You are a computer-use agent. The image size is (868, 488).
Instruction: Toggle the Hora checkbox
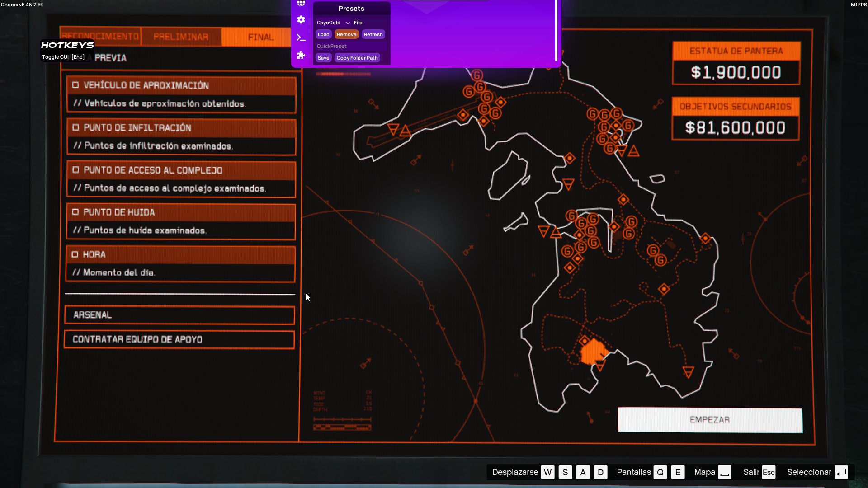click(x=75, y=254)
